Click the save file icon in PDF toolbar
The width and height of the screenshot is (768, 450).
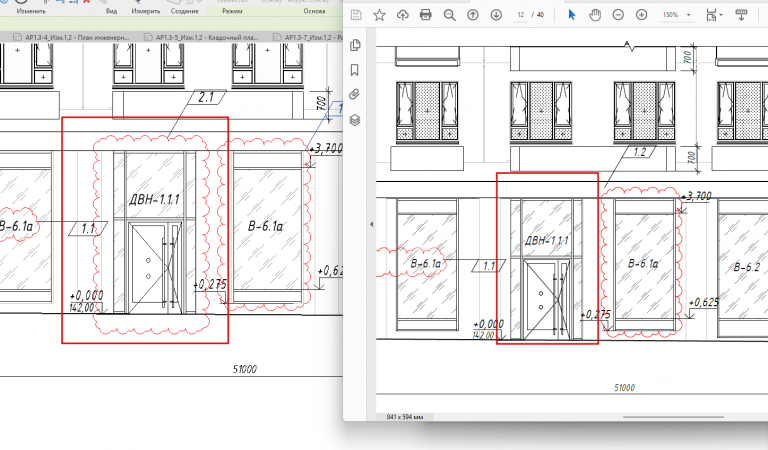356,15
